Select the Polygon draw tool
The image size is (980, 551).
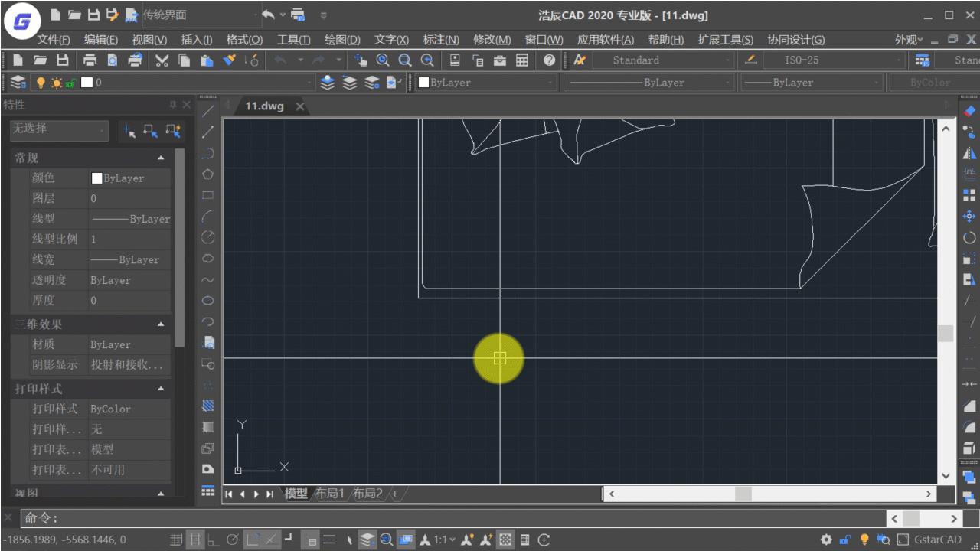click(207, 174)
